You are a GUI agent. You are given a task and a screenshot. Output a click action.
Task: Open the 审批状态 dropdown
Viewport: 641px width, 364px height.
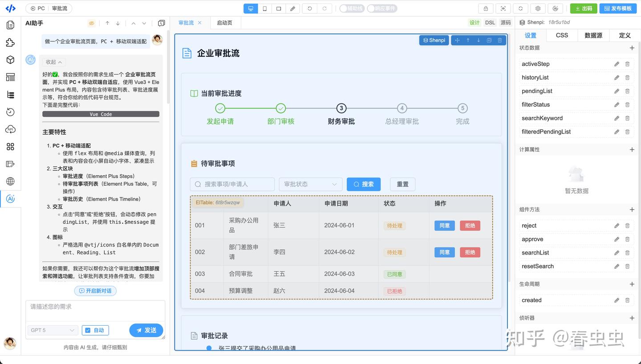click(x=311, y=184)
